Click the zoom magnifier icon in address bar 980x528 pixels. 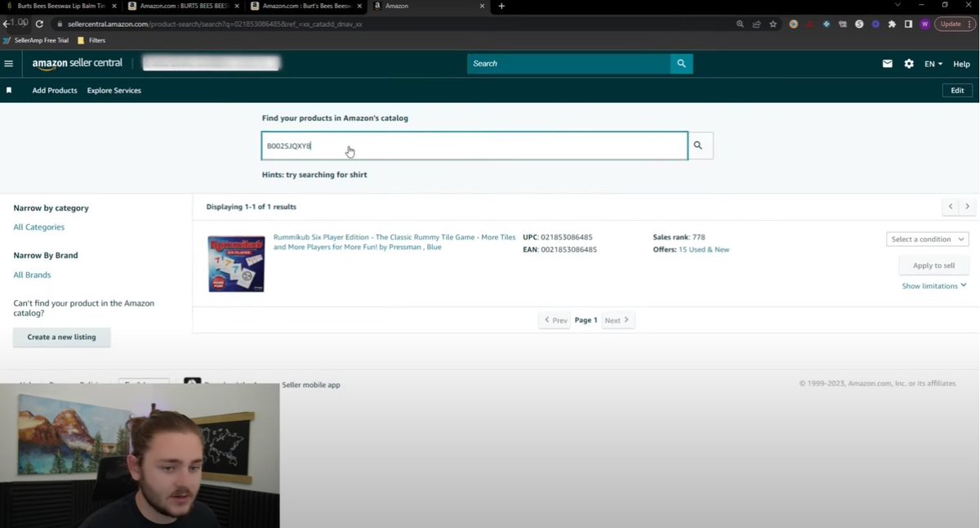(740, 24)
